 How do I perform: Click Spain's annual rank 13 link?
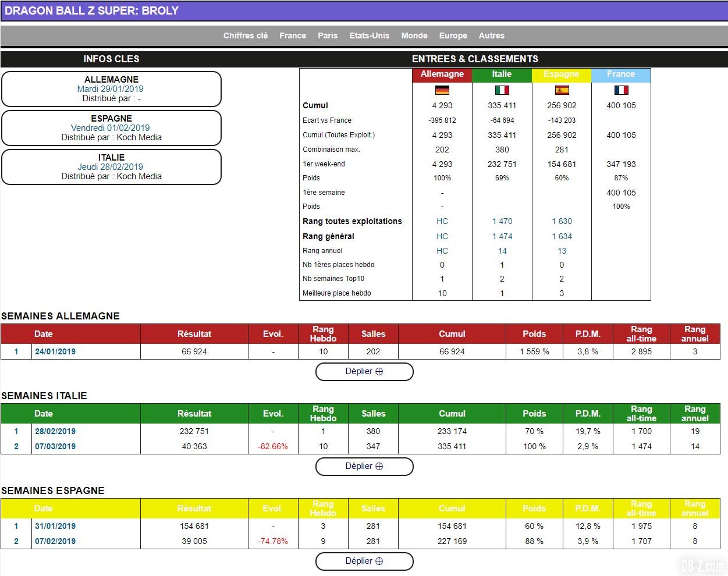point(562,251)
